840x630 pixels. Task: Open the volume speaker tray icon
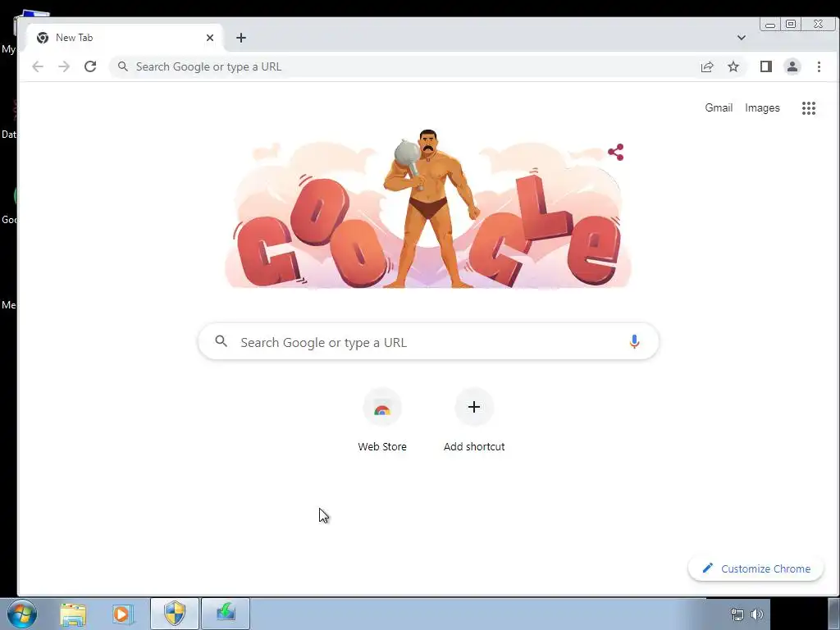(x=757, y=614)
